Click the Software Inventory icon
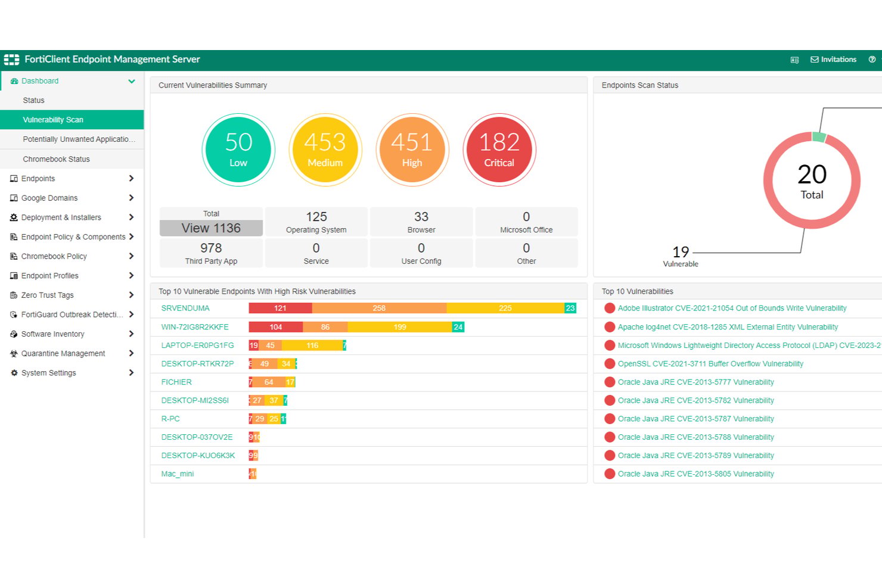Screen dimensions: 882x588 click(x=14, y=334)
